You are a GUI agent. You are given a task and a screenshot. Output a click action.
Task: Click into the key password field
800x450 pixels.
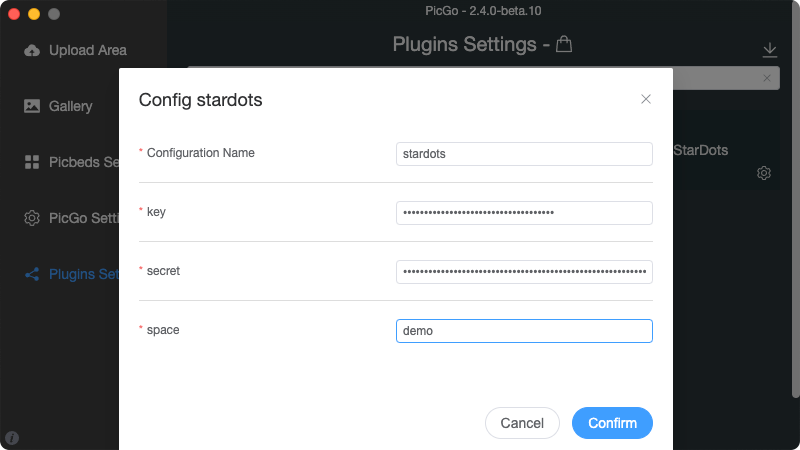524,213
